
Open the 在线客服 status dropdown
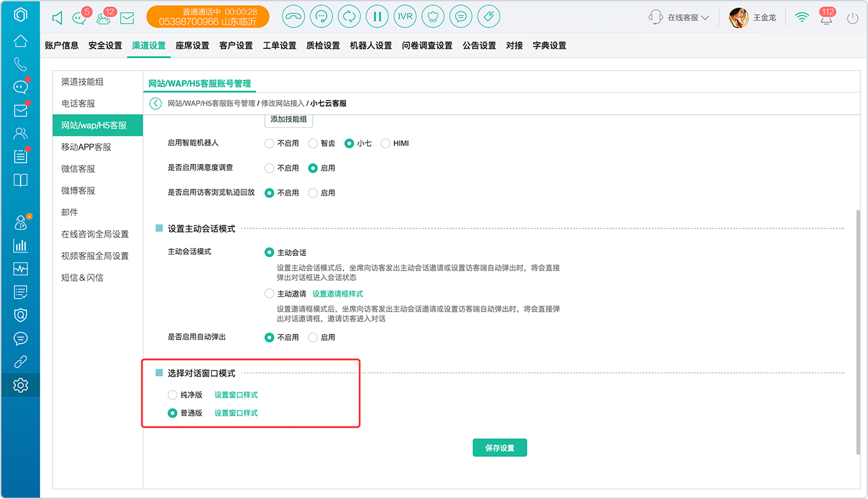pos(679,18)
